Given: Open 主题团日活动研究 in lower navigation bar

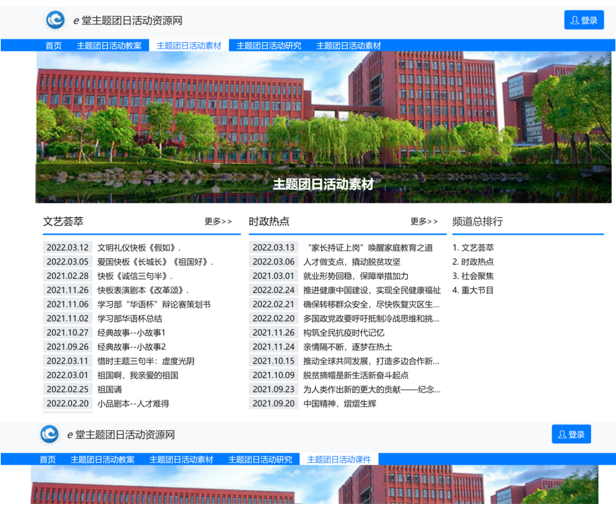Looking at the screenshot, I should [x=260, y=459].
